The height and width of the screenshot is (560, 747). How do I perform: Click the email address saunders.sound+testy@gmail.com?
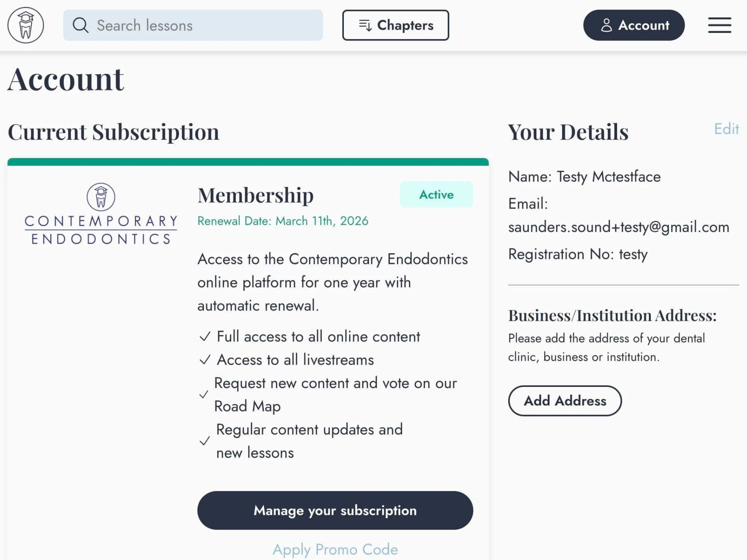(x=618, y=227)
